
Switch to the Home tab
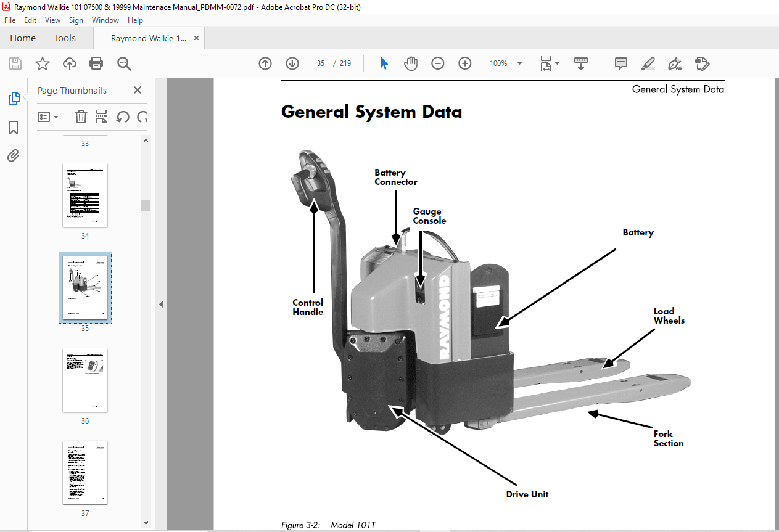pyautogui.click(x=23, y=38)
